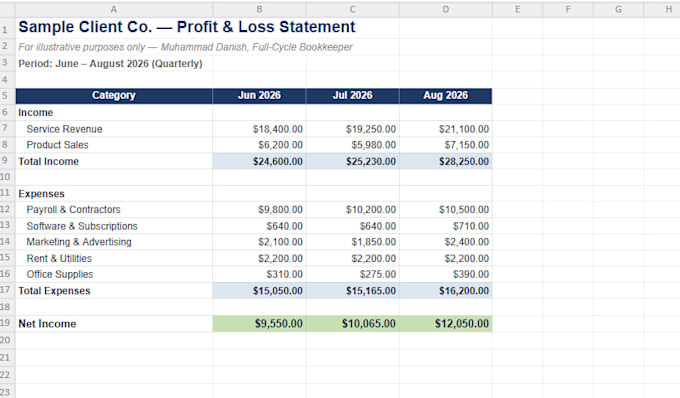Image resolution: width=680 pixels, height=398 pixels.
Task: Select the "Period: June – August 2026 (Quarterly)" cell
Action: (110, 63)
